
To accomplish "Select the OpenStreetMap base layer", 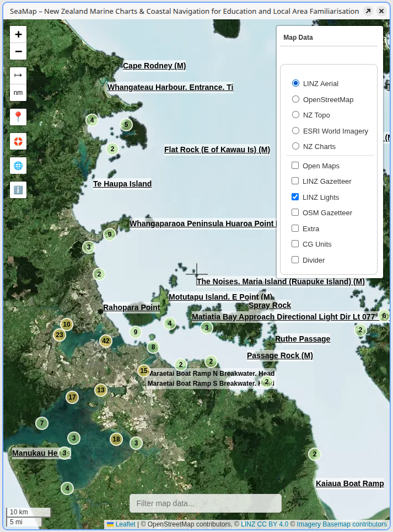I will [x=295, y=99].
